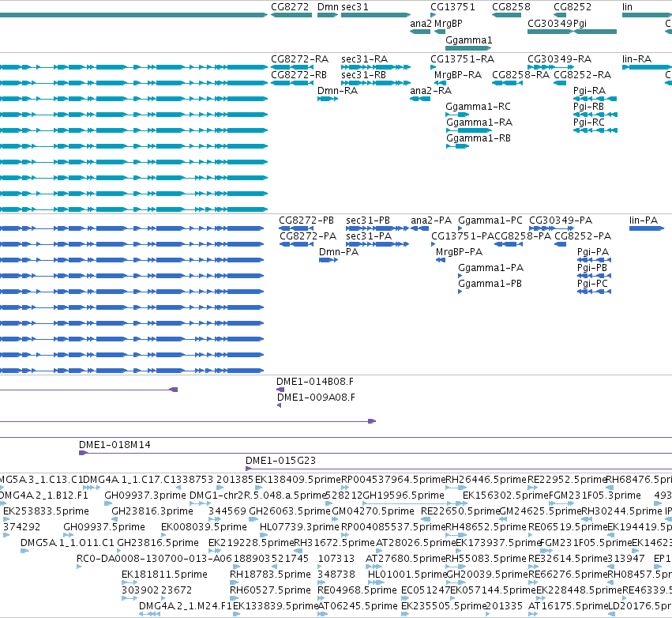Click EST EK181811.5prime

164,575
